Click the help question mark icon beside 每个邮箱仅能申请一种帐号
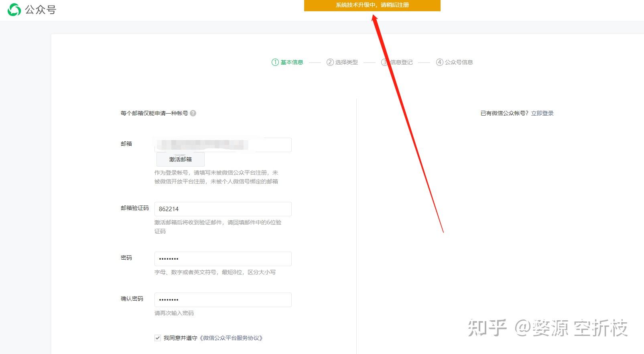This screenshot has height=354, width=644. [x=193, y=113]
